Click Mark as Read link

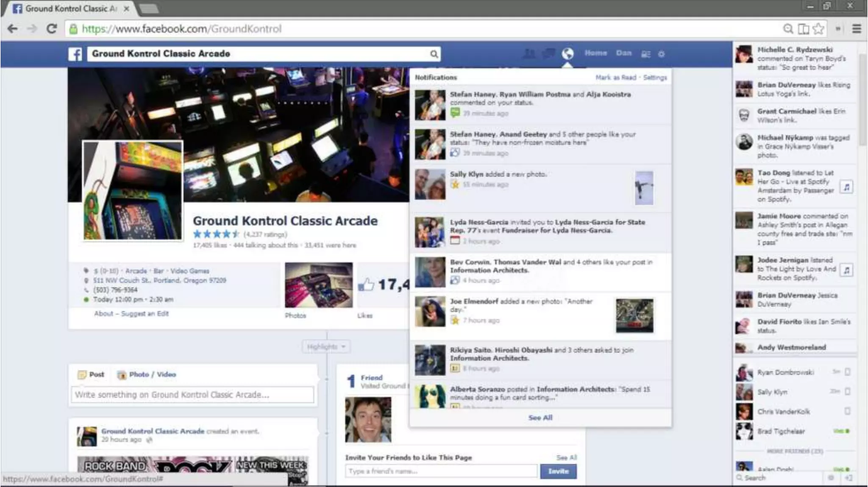pos(615,77)
